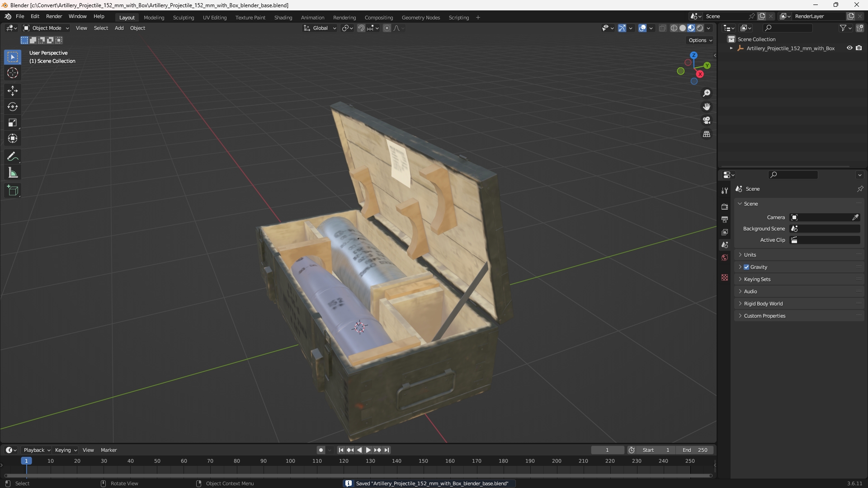This screenshot has height=488, width=868.
Task: Click the current frame number field
Action: pos(607,450)
